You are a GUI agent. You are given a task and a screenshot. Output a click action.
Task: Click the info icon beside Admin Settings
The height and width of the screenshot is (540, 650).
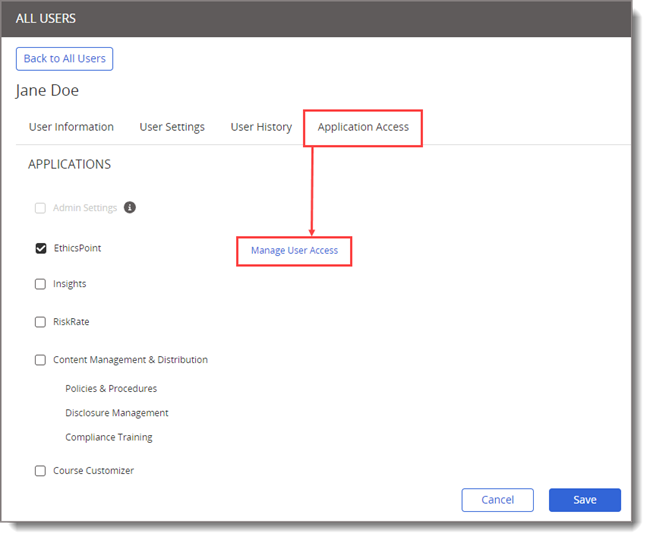point(130,208)
